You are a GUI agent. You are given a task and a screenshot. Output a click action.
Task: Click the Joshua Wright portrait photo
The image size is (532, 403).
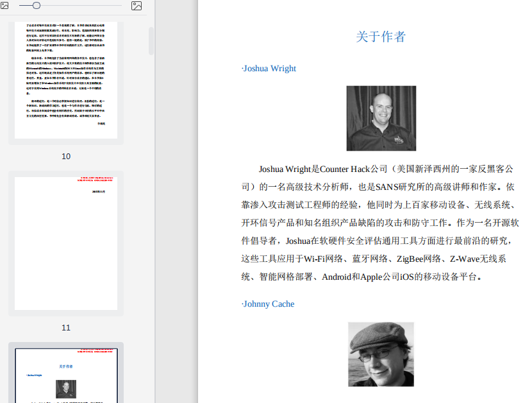381,118
